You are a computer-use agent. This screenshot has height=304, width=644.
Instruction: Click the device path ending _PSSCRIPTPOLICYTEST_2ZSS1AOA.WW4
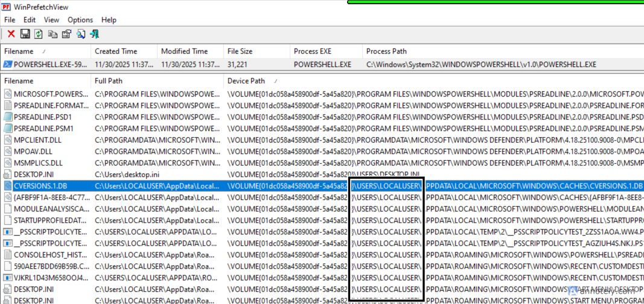(435, 231)
